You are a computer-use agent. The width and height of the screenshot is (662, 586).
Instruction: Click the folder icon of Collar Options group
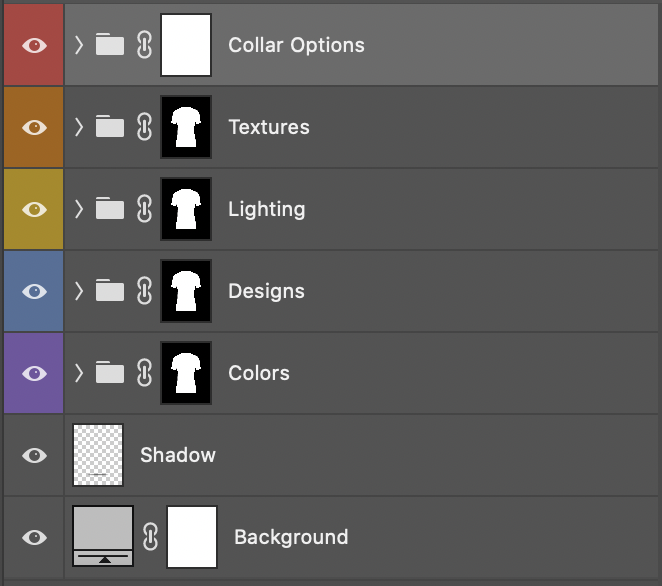110,45
